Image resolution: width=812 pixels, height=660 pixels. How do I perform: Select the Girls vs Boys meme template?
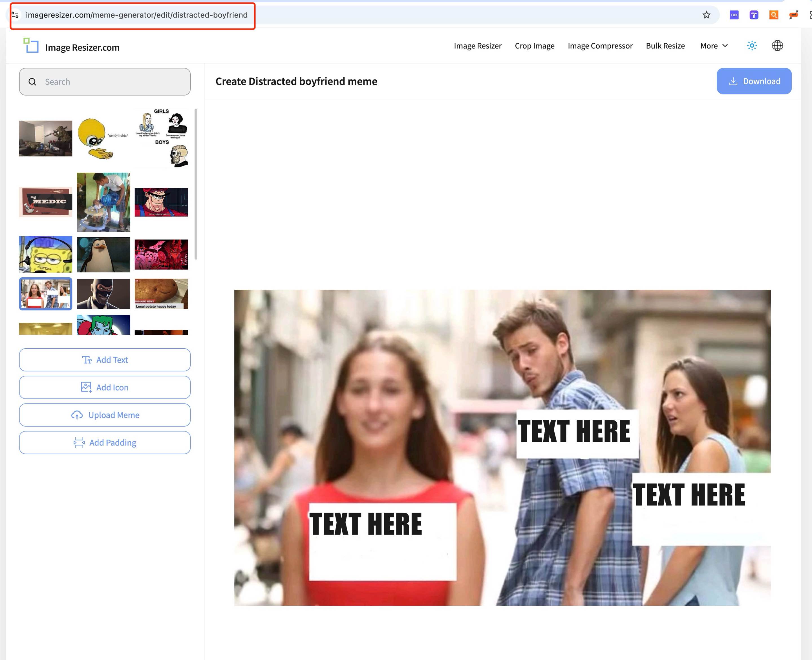161,138
